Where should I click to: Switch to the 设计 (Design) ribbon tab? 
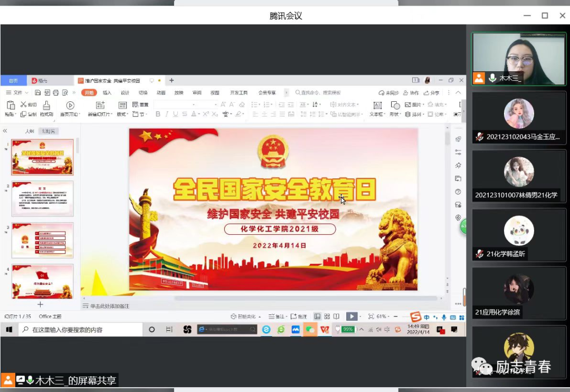[125, 93]
